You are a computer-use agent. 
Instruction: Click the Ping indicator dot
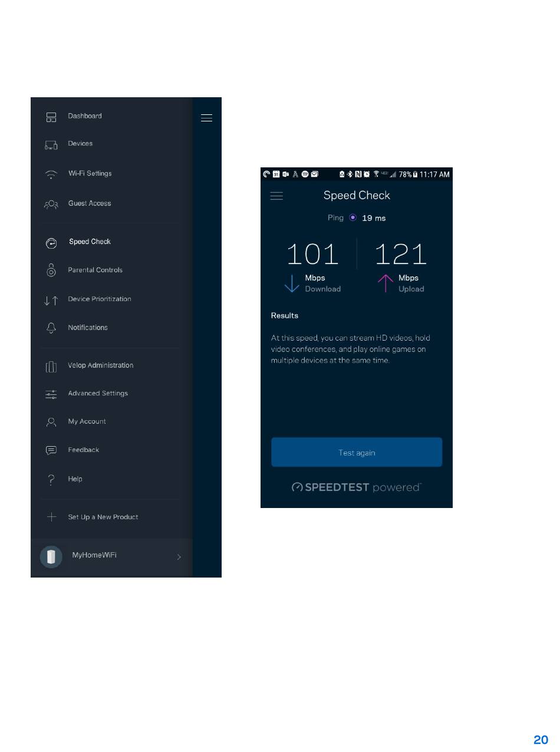coord(353,217)
